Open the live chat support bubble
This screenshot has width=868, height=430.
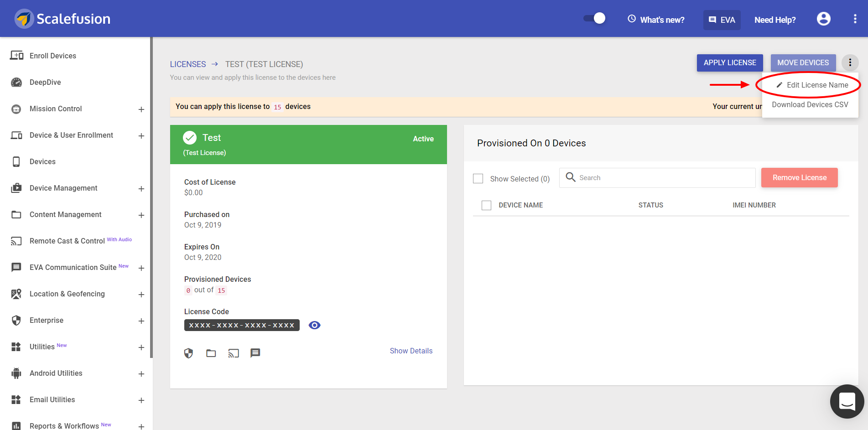coord(847,401)
